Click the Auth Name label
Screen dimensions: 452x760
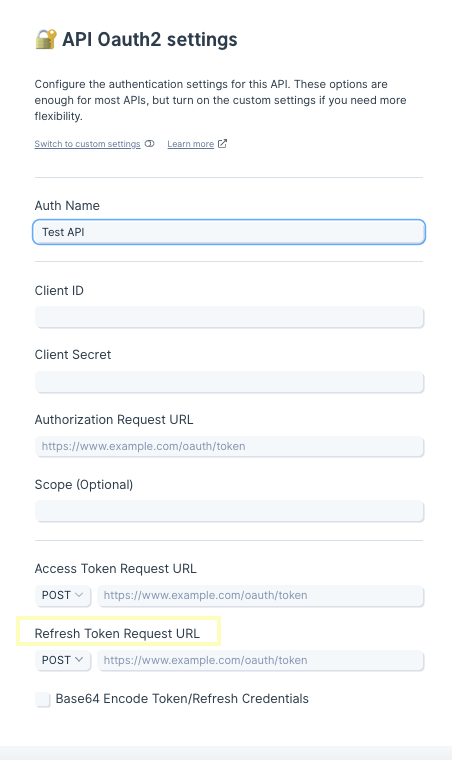(67, 206)
